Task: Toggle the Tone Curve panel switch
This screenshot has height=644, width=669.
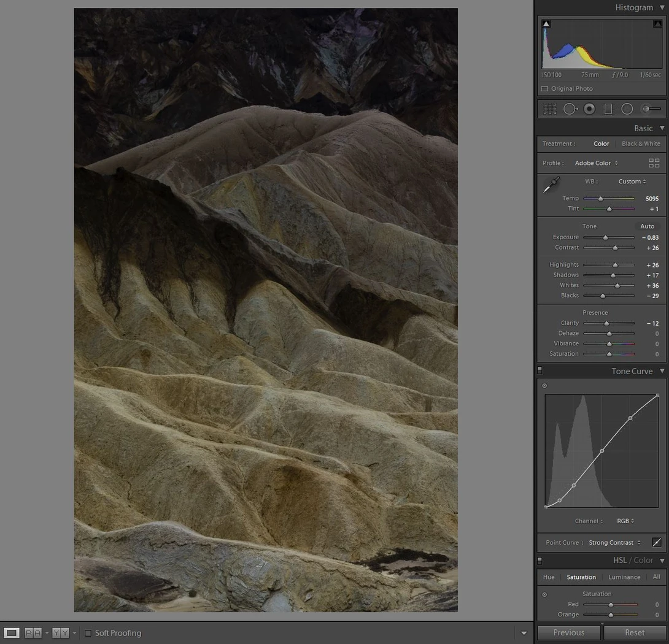Action: coord(539,370)
